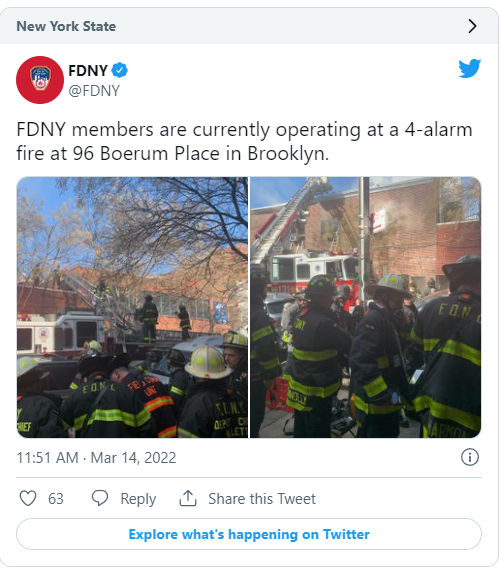
Task: Open the left photo of firefighters
Action: [132, 307]
